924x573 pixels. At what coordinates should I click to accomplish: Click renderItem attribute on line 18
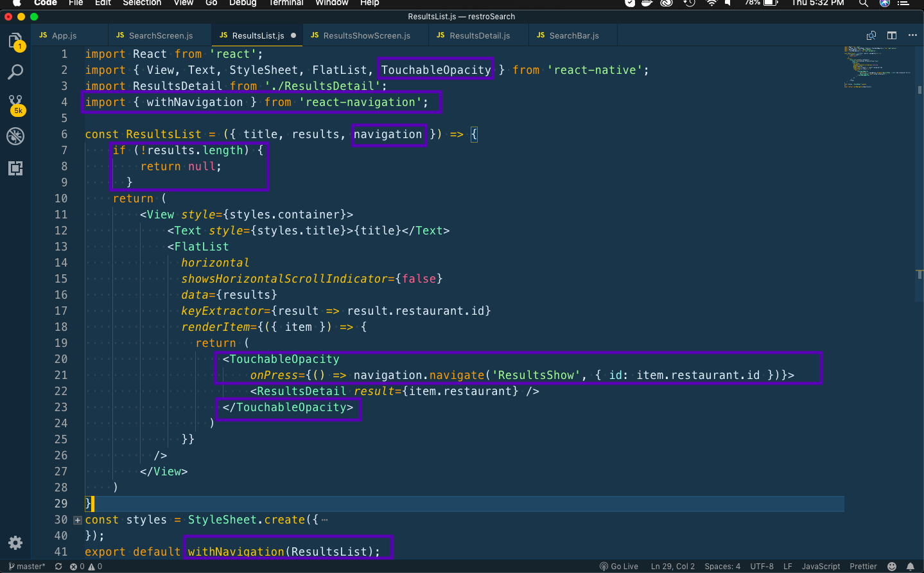(216, 327)
